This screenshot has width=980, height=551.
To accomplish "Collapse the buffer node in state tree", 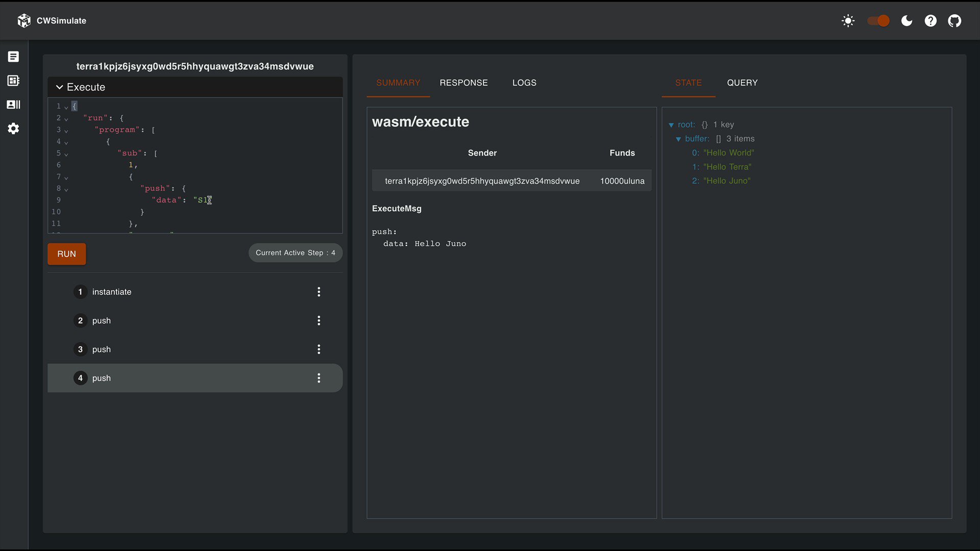I will pyautogui.click(x=679, y=139).
